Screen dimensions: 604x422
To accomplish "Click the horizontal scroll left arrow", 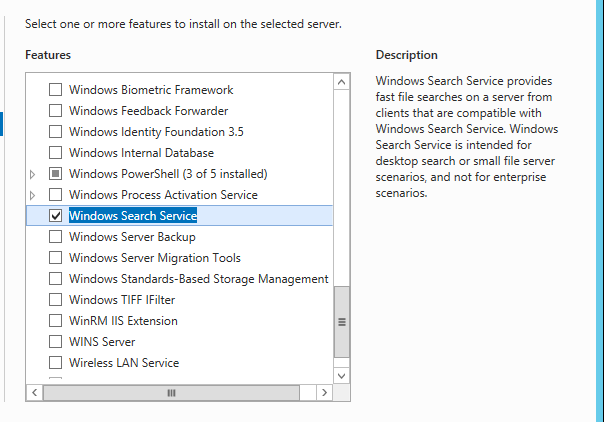I will pos(35,392).
